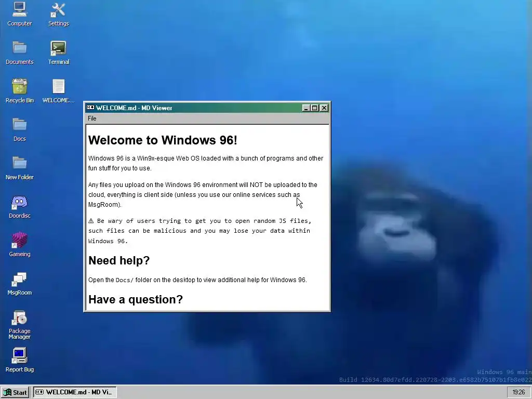The width and height of the screenshot is (532, 399).
Task: Click the MD Viewer title bar icon
Action: [90, 108]
